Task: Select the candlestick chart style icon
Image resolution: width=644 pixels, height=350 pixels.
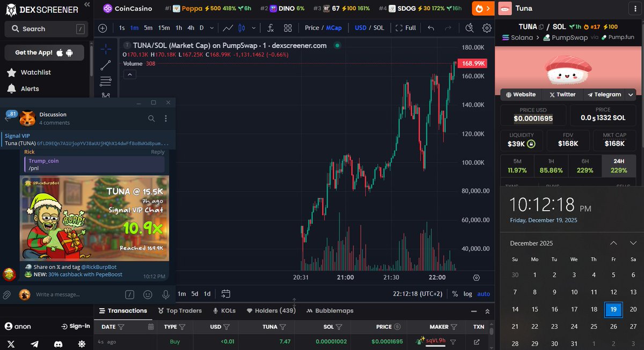Action: pyautogui.click(x=241, y=28)
